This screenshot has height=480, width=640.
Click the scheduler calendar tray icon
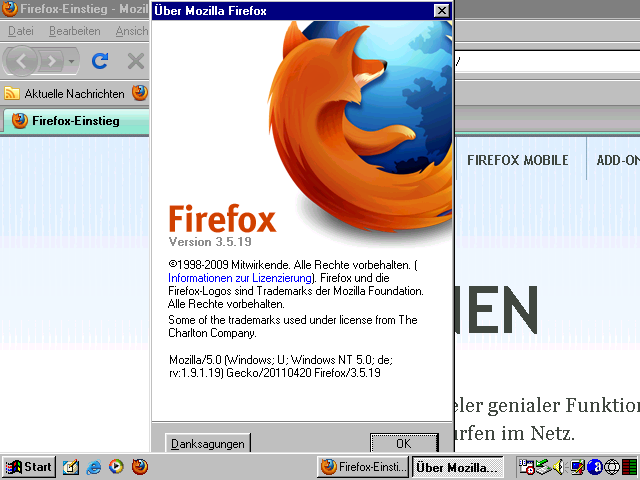click(527, 467)
